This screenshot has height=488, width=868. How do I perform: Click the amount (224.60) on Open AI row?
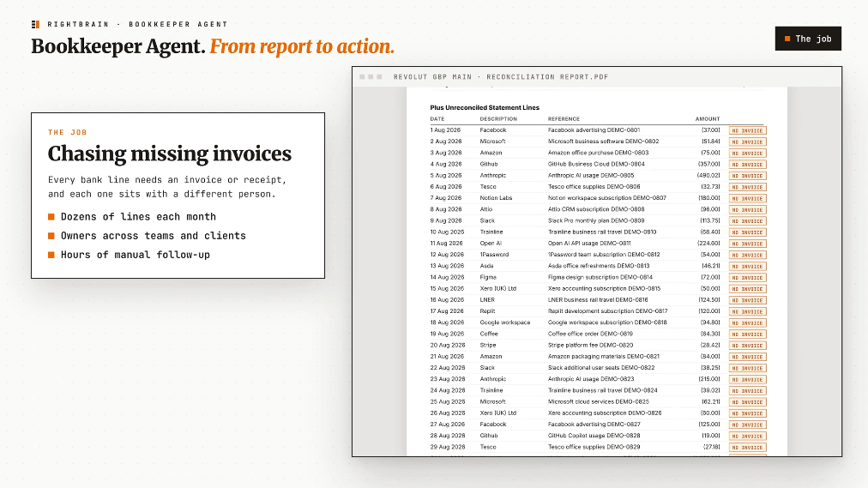[x=708, y=244]
